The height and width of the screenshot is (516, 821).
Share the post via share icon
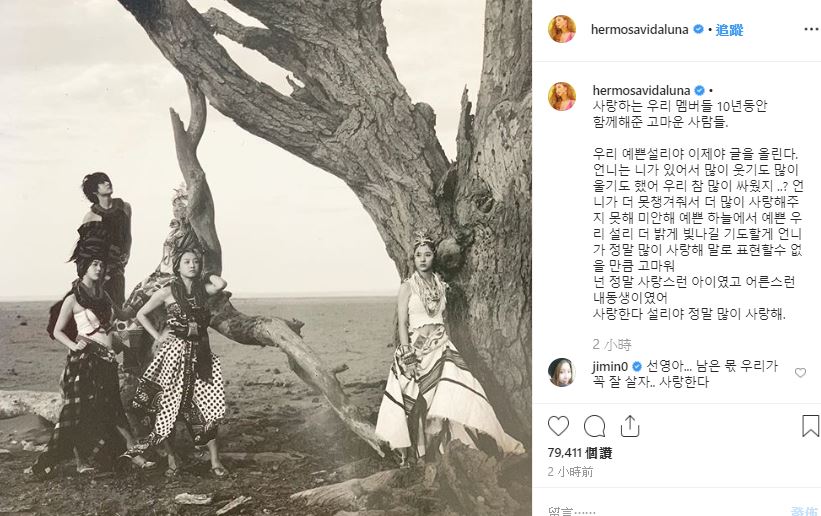[630, 426]
